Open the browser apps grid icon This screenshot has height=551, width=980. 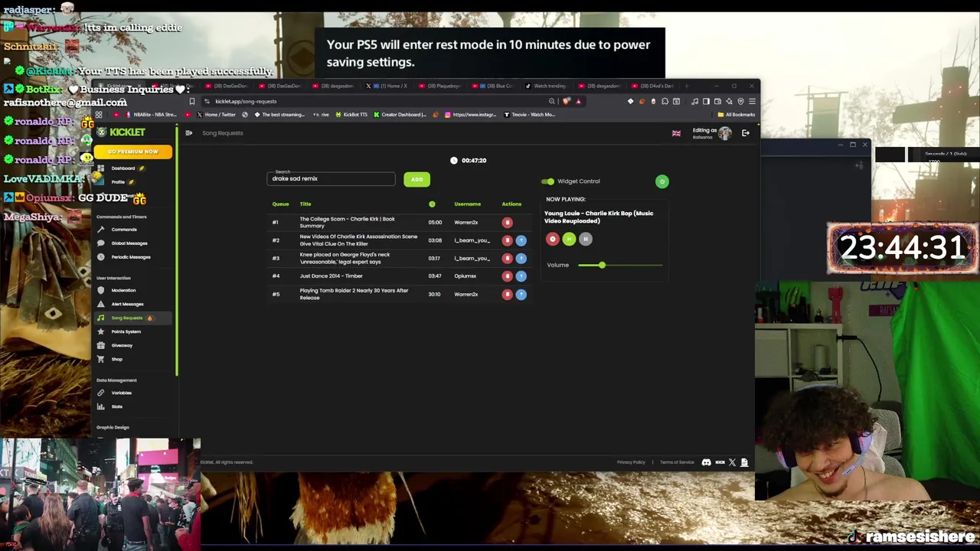[x=99, y=115]
